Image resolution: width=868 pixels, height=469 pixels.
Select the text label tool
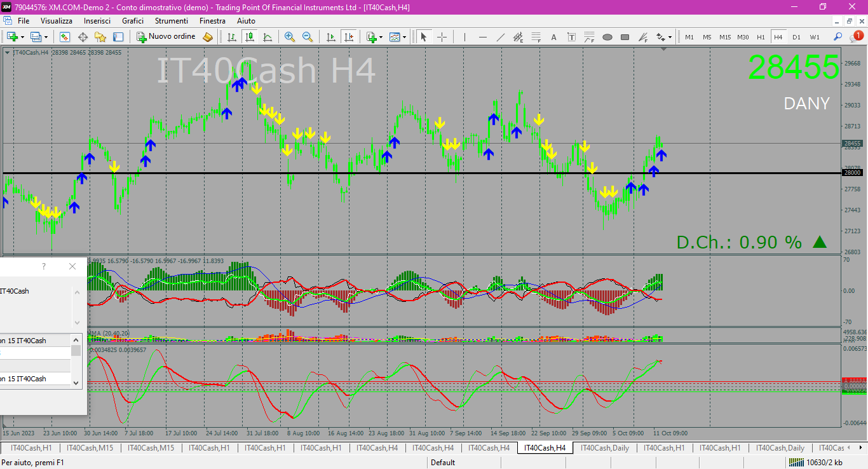click(x=572, y=37)
